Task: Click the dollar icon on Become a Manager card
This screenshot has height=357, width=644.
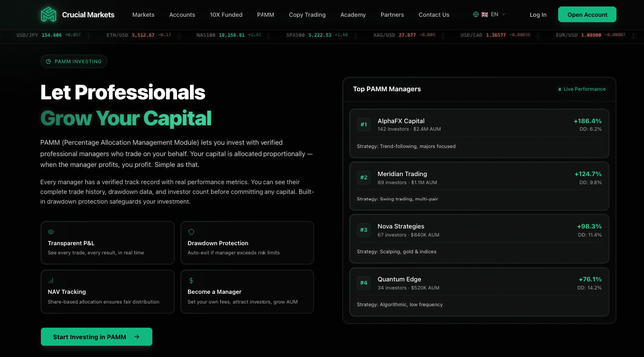Action: click(191, 280)
